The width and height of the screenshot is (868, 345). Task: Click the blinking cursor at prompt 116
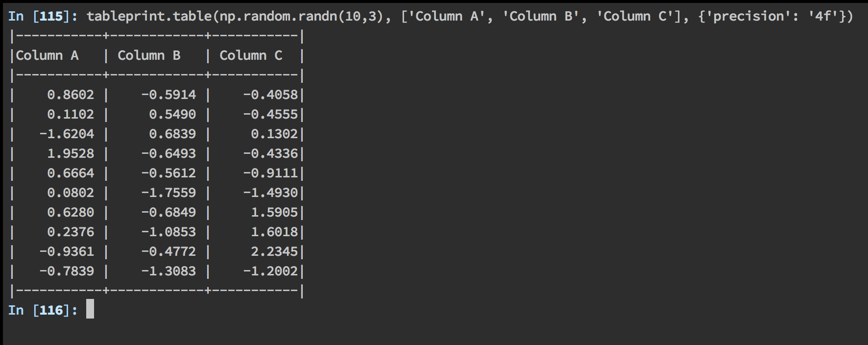coord(90,310)
